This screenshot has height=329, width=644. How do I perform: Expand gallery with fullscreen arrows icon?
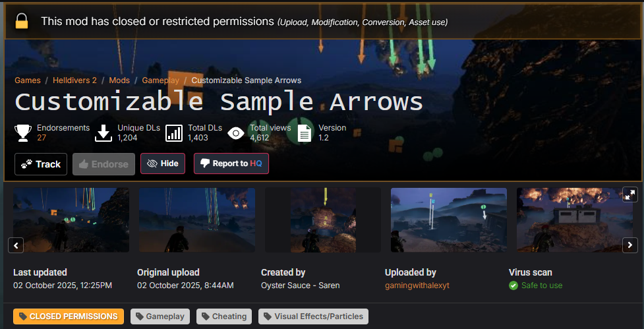(629, 194)
